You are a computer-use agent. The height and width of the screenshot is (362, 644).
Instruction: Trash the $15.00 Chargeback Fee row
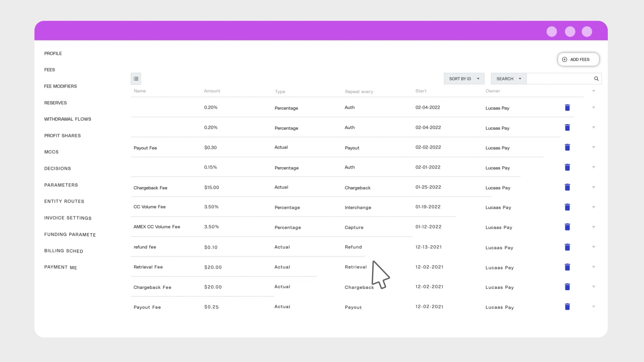tap(567, 187)
